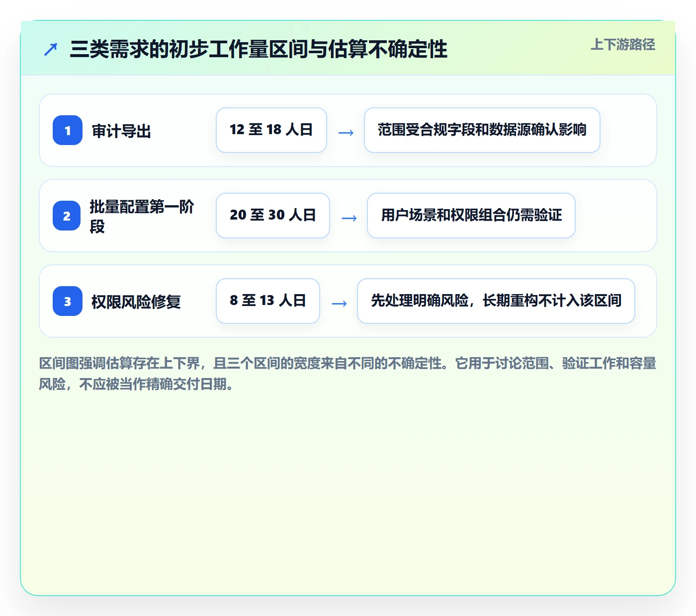This screenshot has width=696, height=616.
Task: Click the arrow icon beside the title
Action: 51,50
